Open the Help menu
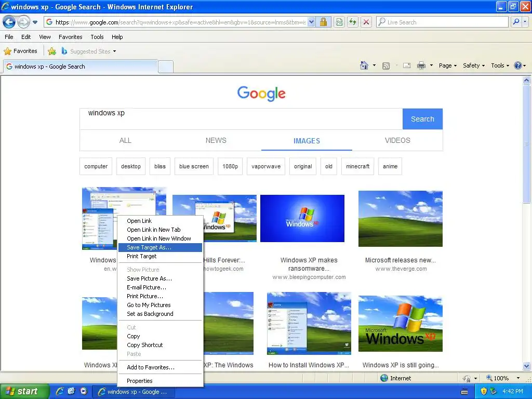Image resolution: width=532 pixels, height=399 pixels. pyautogui.click(x=117, y=37)
